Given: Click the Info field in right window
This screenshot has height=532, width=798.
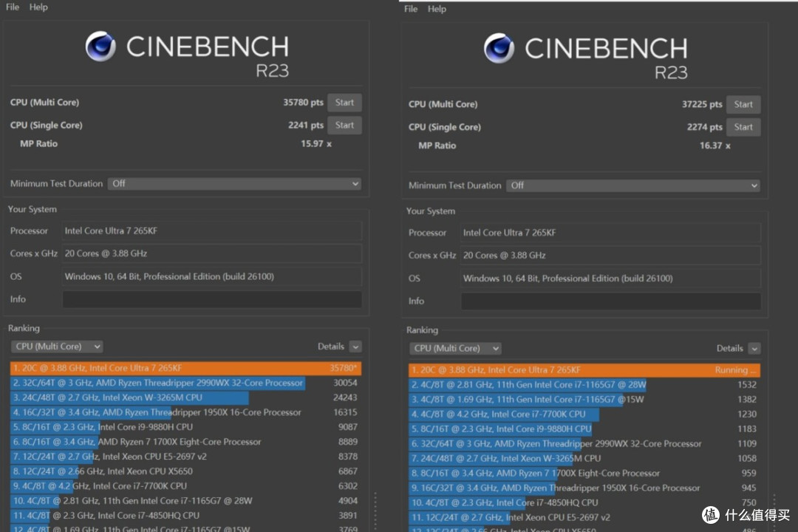Looking at the screenshot, I should tap(611, 301).
